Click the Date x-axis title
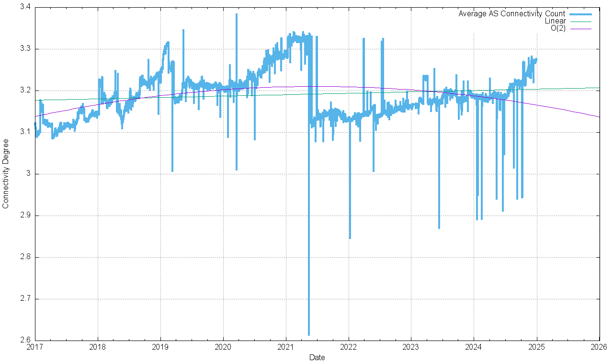 click(317, 357)
